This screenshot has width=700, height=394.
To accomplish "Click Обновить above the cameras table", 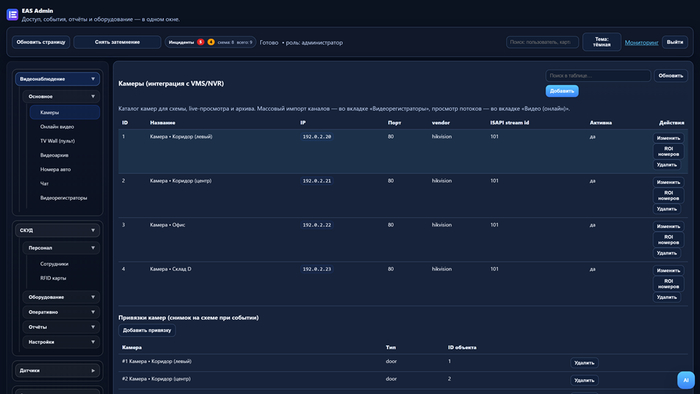I will click(671, 75).
